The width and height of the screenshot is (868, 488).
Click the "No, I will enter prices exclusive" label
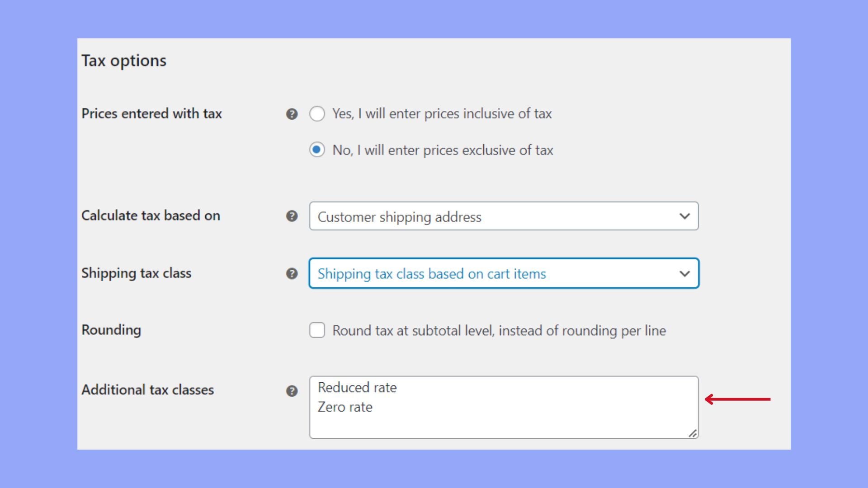click(x=443, y=150)
